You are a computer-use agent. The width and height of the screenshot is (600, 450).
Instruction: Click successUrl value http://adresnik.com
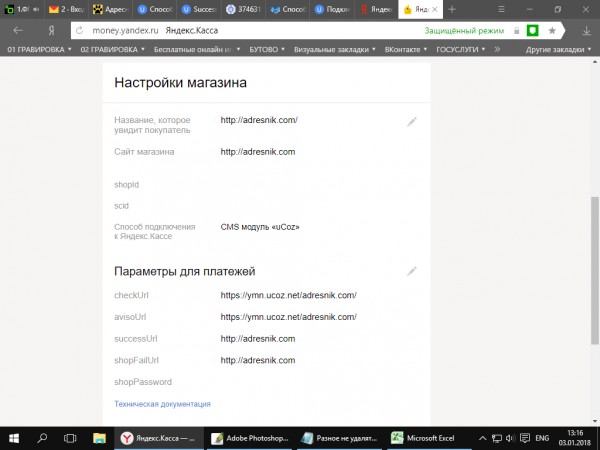[x=258, y=339]
